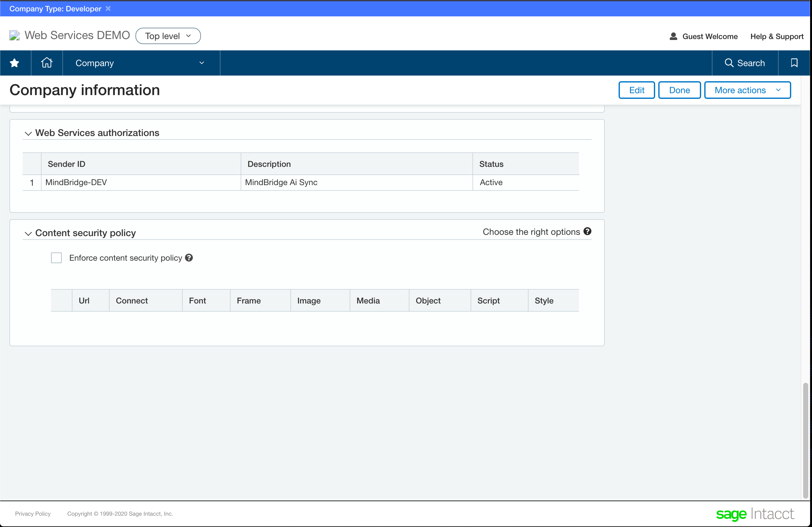
Task: Collapse the Web Services authorizations section
Action: tap(28, 133)
